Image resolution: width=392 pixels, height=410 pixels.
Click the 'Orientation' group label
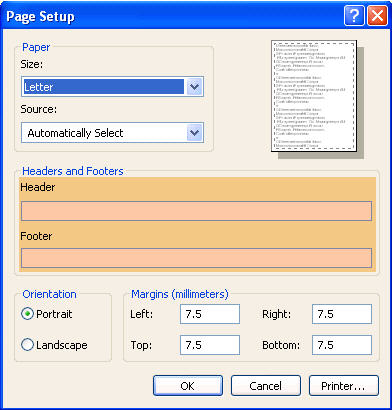click(x=49, y=294)
